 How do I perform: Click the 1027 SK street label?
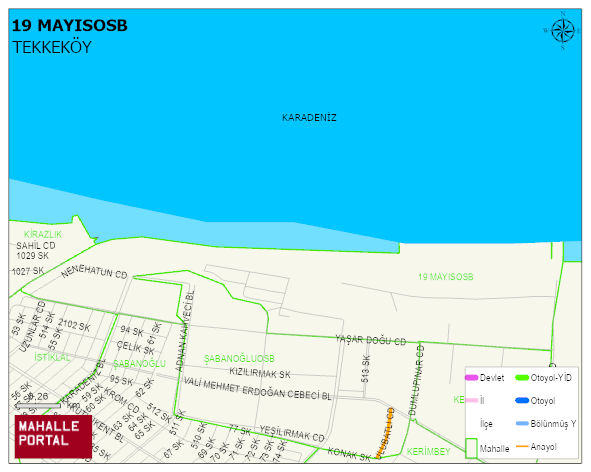[28, 271]
